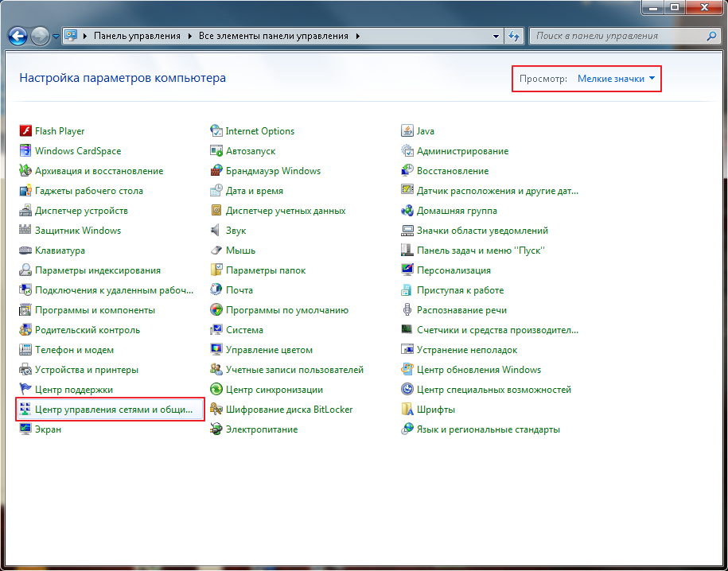Screen dimensions: 728x571
Task: Click the Телефон и модем icon
Action: point(25,350)
